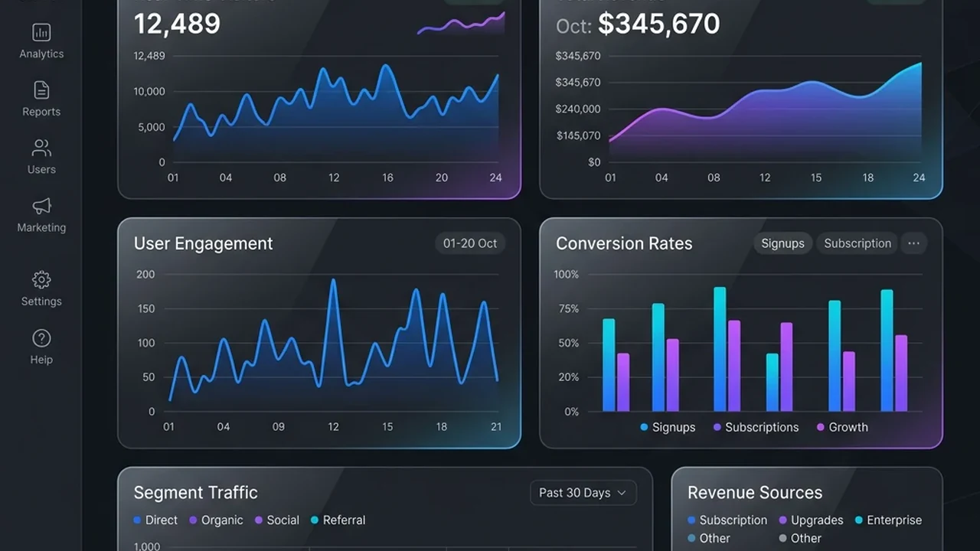Select the Signups tab in Conversion Rates
This screenshot has width=980, height=551.
782,243
